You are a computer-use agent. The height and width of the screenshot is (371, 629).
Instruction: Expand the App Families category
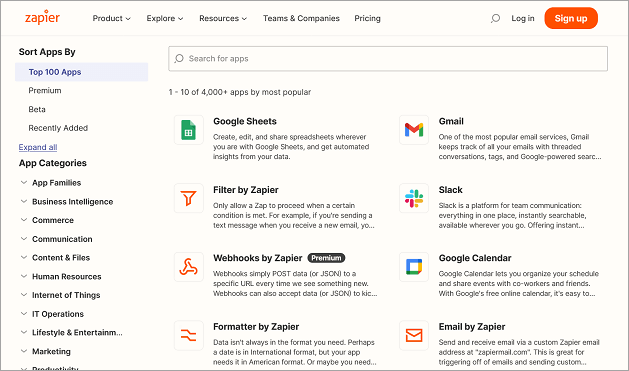point(51,183)
